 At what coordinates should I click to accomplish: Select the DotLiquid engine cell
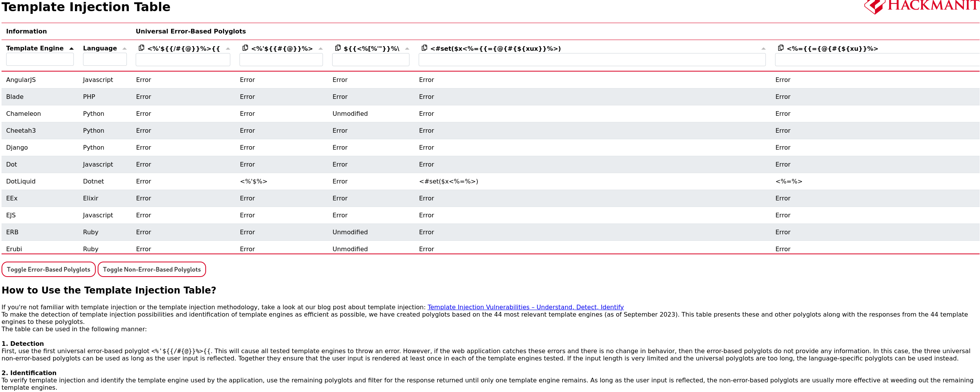coord(21,181)
